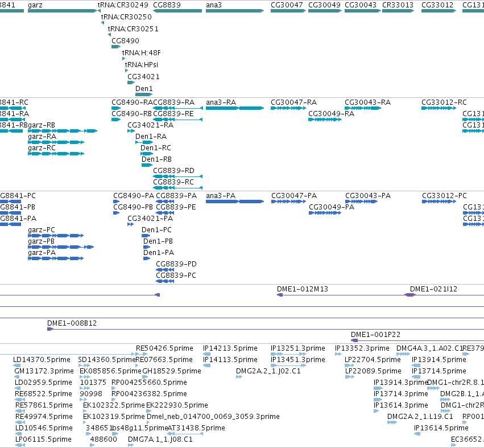484x448 pixels.
Task: Select the CG30043 gene
Action: (363, 11)
